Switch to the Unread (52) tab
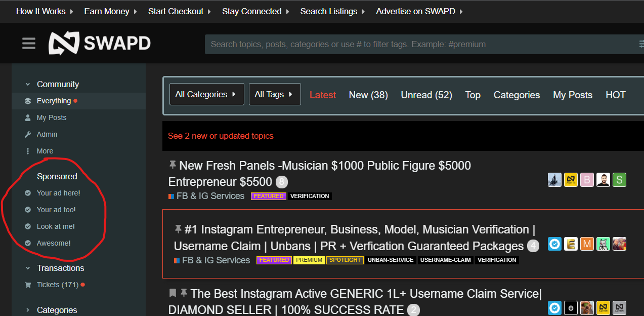Screen dimensions: 644x316 tap(426, 95)
